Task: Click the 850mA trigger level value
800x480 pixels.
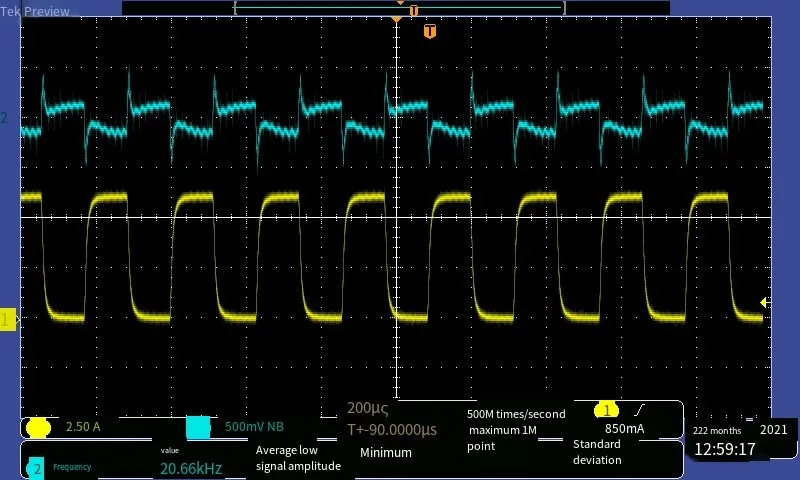Action: tap(624, 428)
